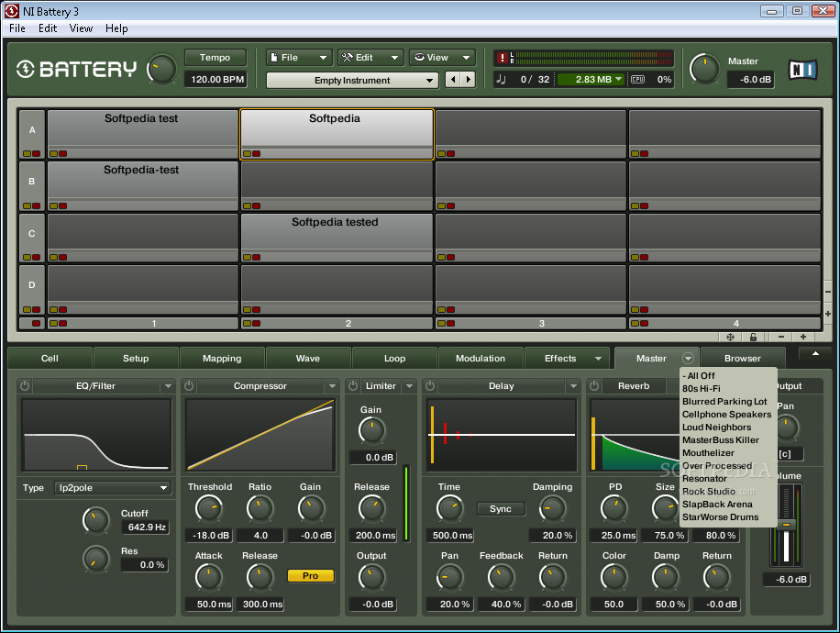Click the Master volume knob in the header
The height and width of the screenshot is (633, 840).
click(704, 69)
